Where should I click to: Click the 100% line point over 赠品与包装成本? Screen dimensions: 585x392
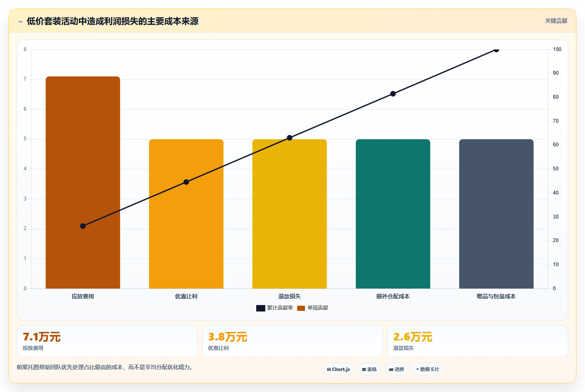[x=497, y=49]
